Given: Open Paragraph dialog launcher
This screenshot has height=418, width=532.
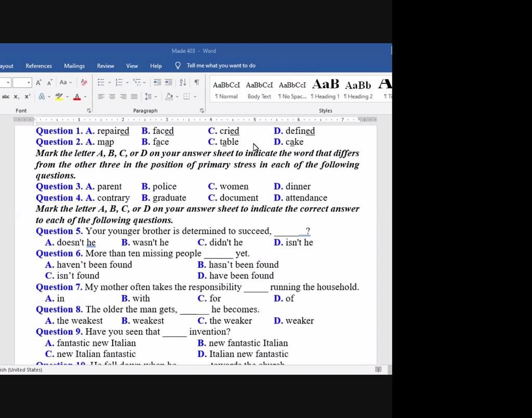Looking at the screenshot, I should pyautogui.click(x=202, y=111).
